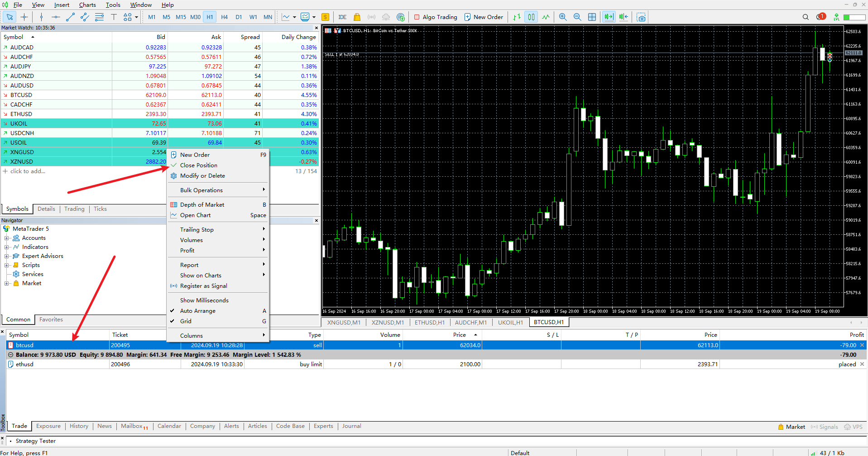Open notifications icon with red badge
Screen dimensions: 868x456
[x=821, y=17]
